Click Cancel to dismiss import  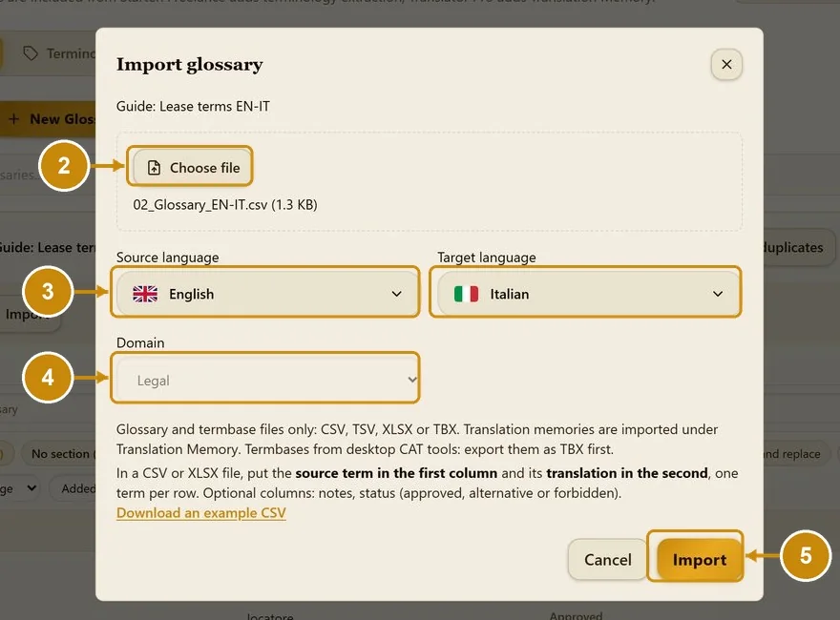pos(607,560)
